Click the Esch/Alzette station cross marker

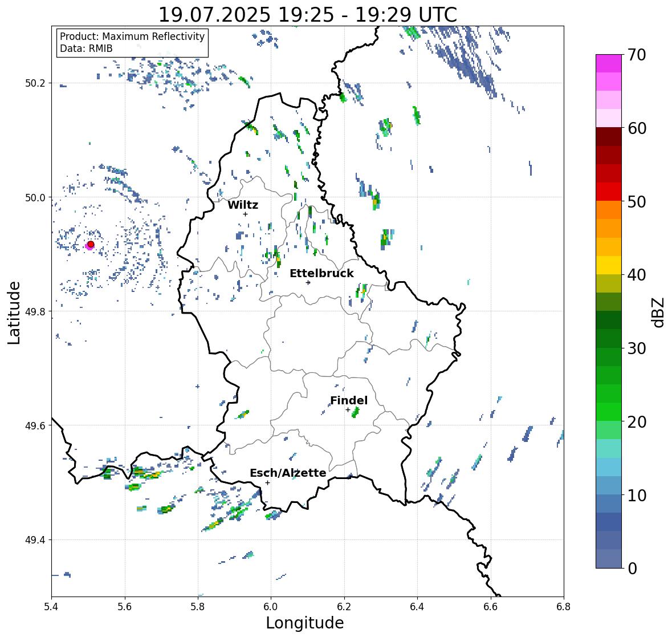click(x=268, y=482)
